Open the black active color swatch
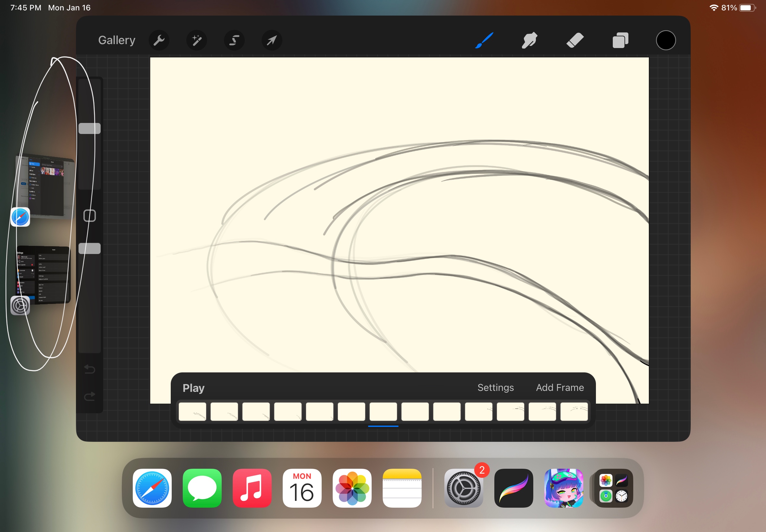The image size is (766, 532). tap(666, 40)
